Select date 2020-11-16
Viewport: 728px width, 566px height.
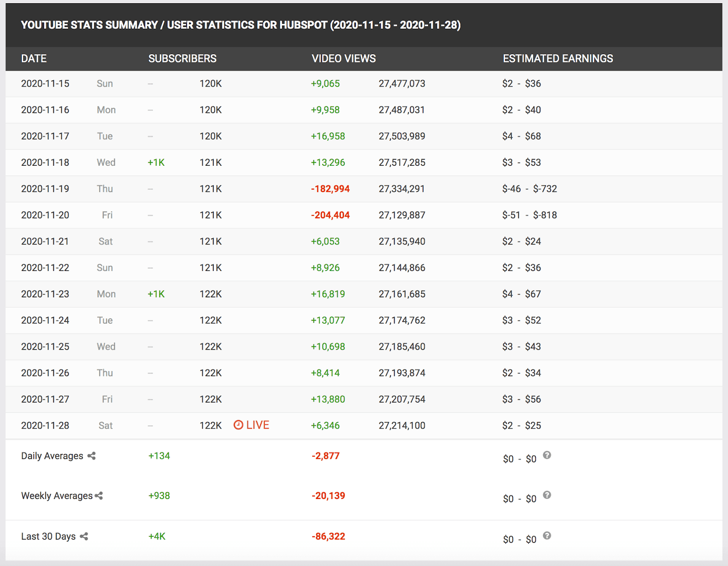click(x=45, y=110)
